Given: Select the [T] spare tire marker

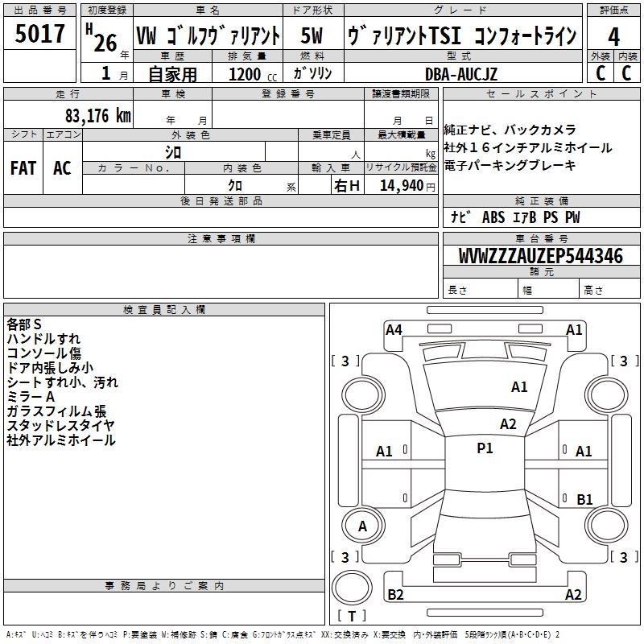Looking at the screenshot, I should 351,617.
